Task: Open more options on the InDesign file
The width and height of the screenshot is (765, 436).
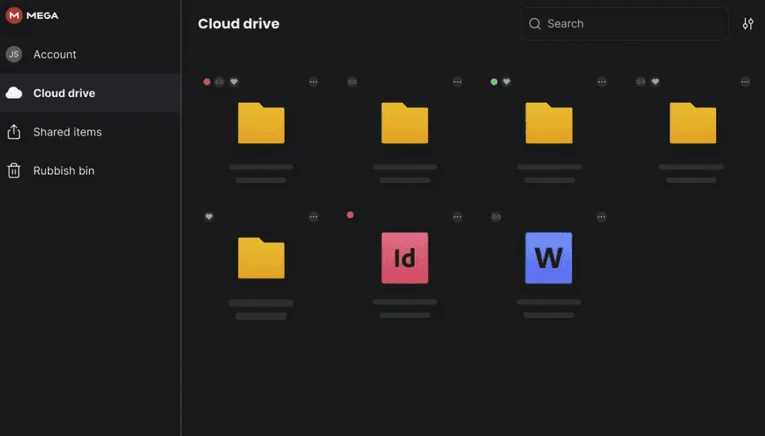Action: [457, 217]
